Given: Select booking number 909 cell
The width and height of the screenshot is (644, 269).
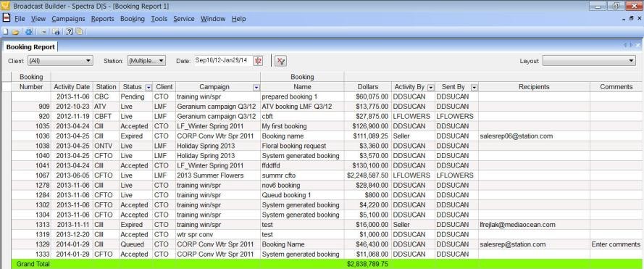Looking at the screenshot, I should coord(31,107).
